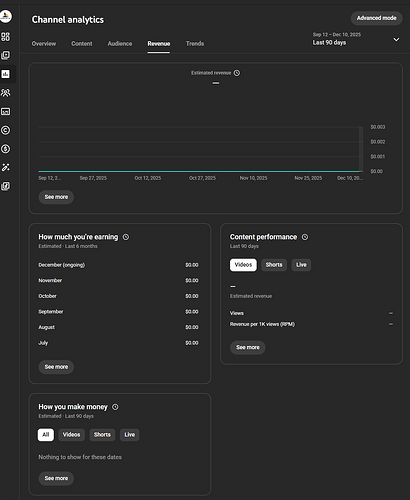The height and width of the screenshot is (500, 410).
Task: Open the Copyright icon in sidebar
Action: coord(5,130)
